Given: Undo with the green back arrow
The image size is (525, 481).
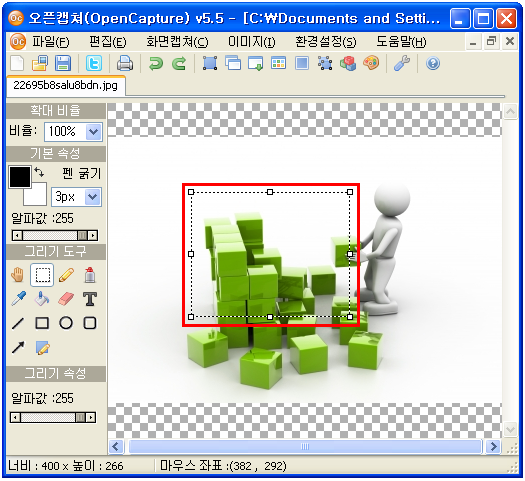Looking at the screenshot, I should pos(156,63).
